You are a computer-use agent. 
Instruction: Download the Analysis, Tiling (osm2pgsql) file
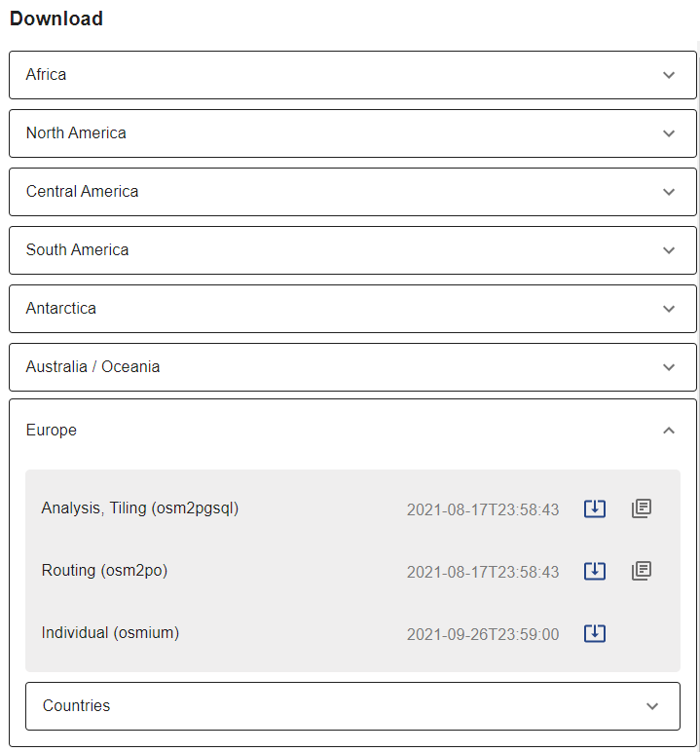594,508
